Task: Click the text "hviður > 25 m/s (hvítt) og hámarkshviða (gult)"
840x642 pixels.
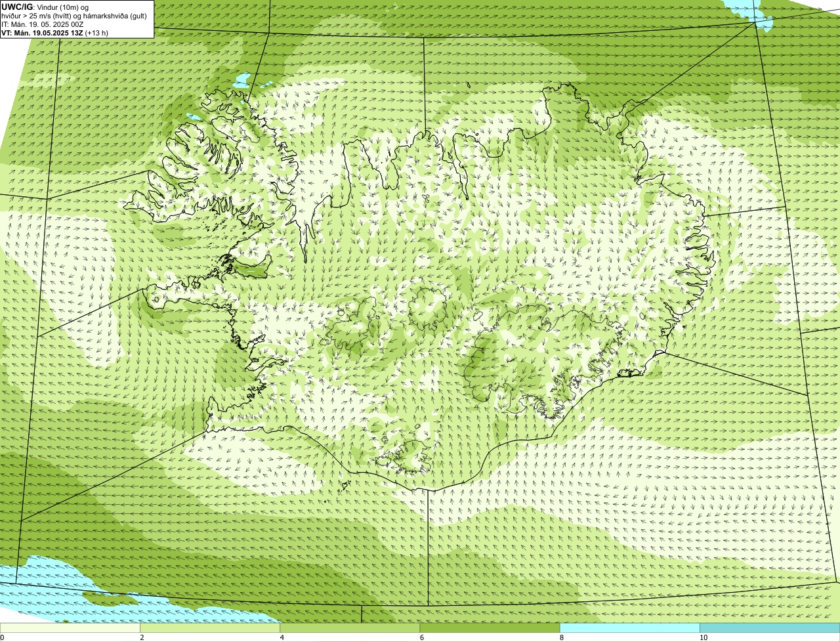Action: [x=74, y=16]
